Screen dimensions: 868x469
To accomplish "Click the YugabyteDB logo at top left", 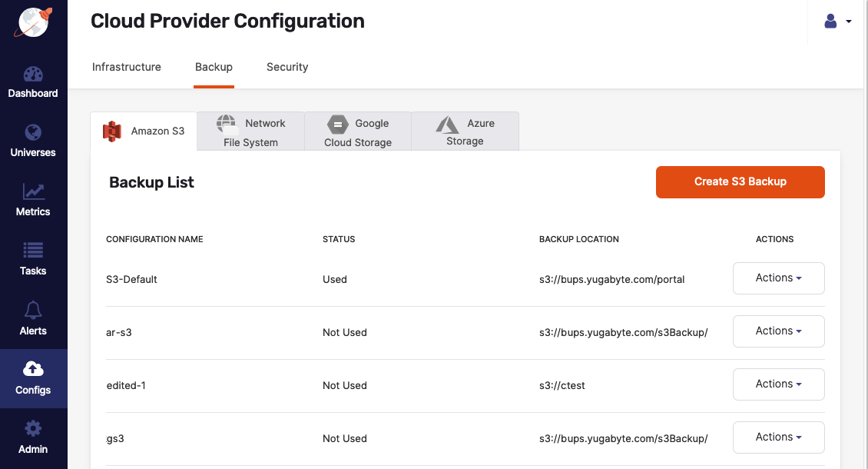I will point(33,22).
